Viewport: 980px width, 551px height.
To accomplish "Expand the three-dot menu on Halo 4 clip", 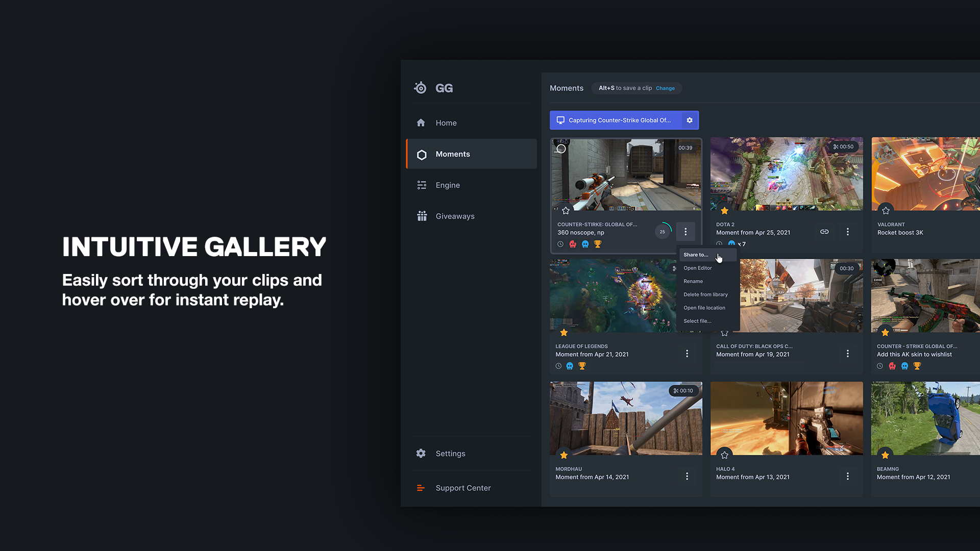I will [847, 477].
